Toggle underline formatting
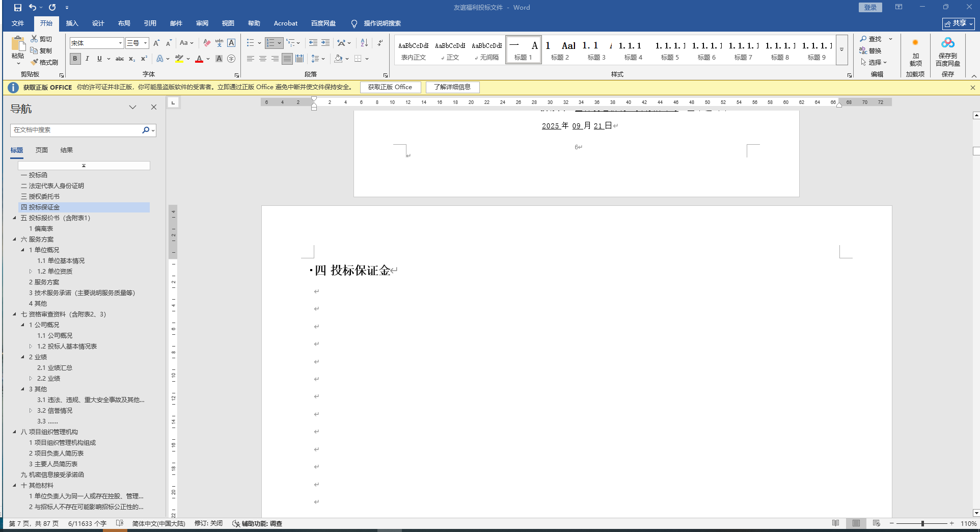 99,59
